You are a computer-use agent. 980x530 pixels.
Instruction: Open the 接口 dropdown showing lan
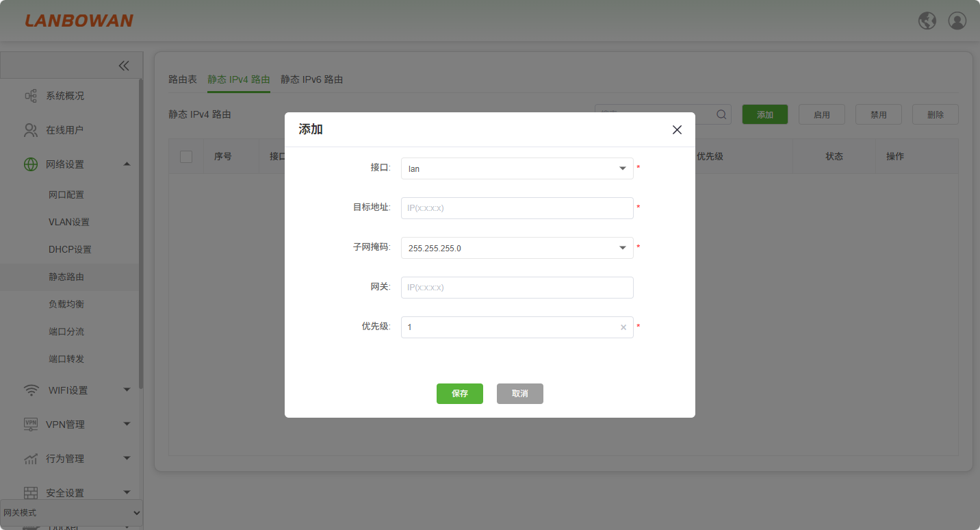(x=517, y=168)
